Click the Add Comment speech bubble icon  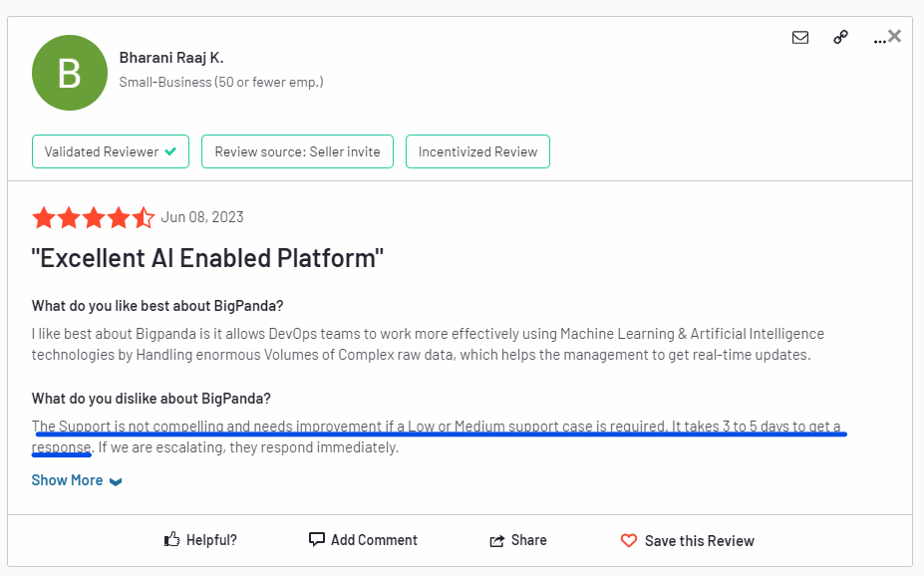coord(317,540)
